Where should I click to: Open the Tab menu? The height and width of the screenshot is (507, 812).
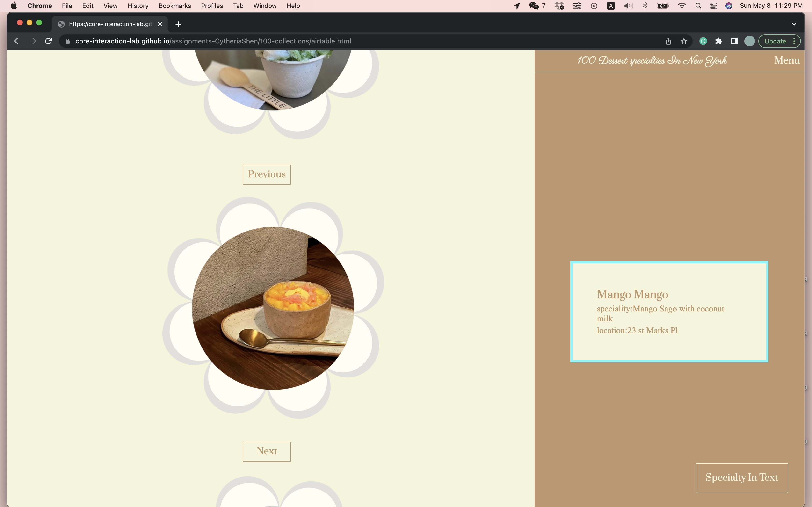point(238,6)
